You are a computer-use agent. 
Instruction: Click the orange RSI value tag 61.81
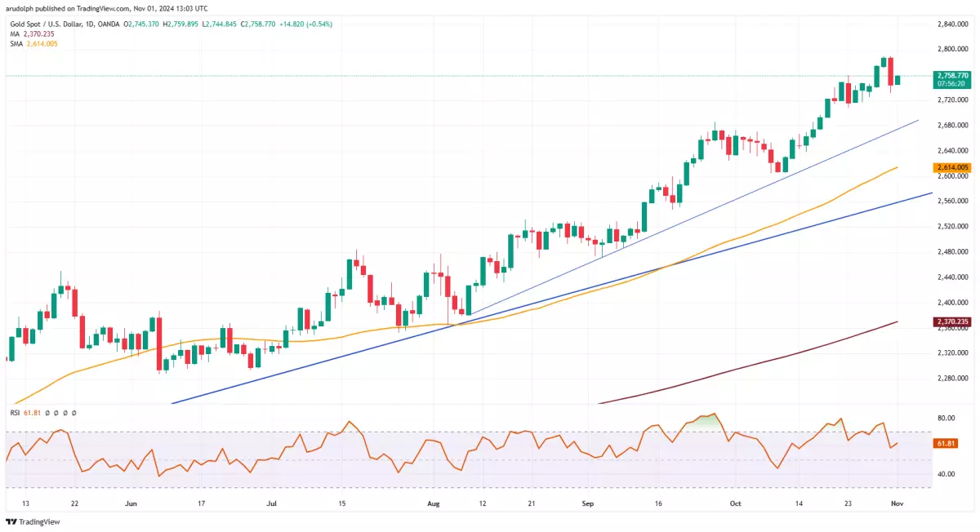coord(946,443)
